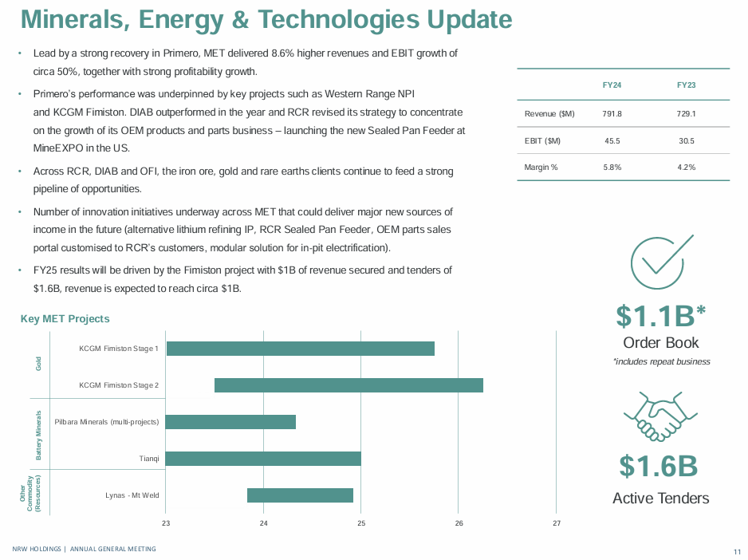Click the $1.1B* order book figure

(x=660, y=317)
